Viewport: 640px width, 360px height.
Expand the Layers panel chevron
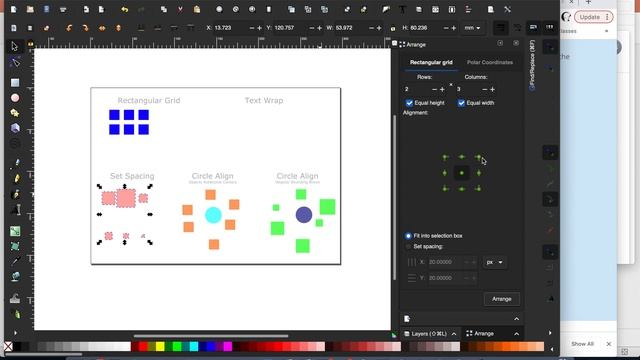point(454,334)
